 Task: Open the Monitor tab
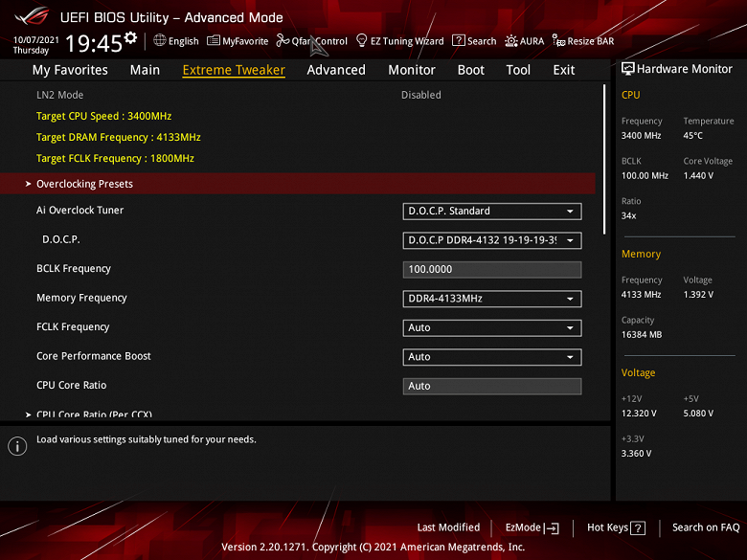[412, 70]
